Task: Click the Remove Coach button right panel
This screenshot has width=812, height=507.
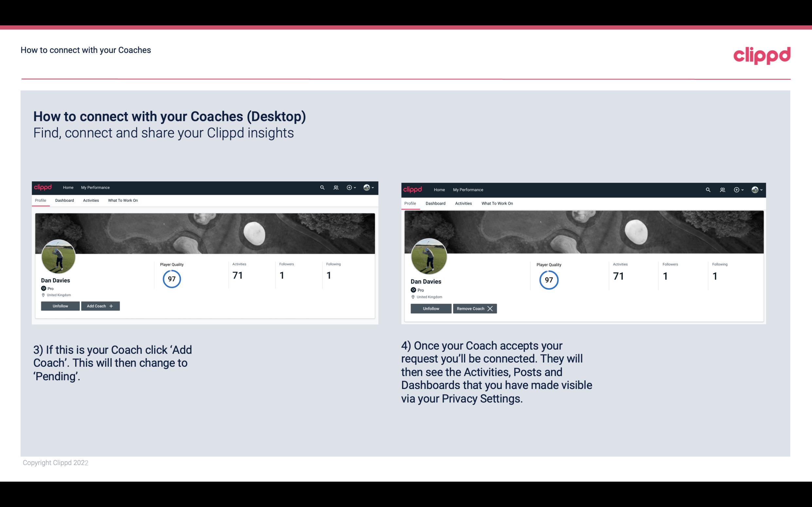Action: coord(475,308)
